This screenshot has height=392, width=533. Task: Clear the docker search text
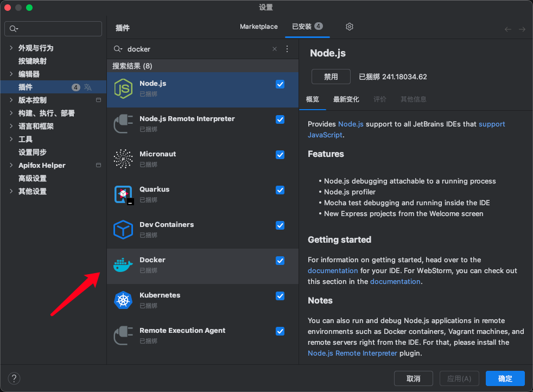(275, 49)
